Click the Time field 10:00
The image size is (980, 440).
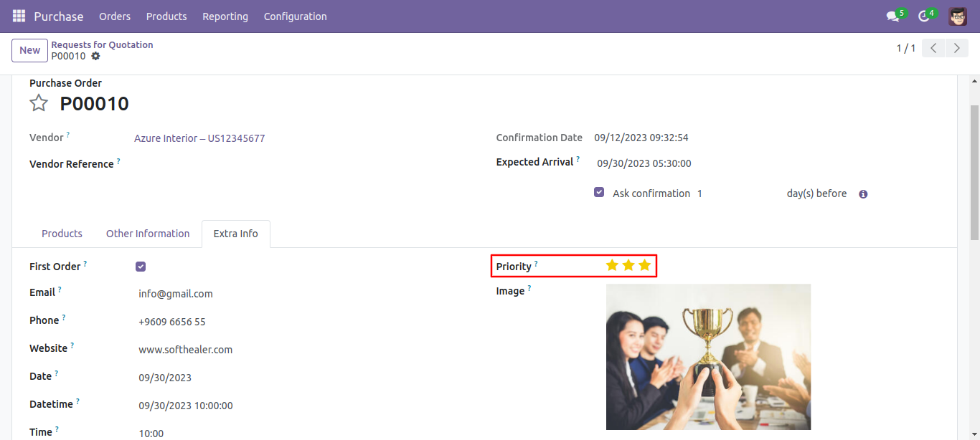click(x=151, y=434)
